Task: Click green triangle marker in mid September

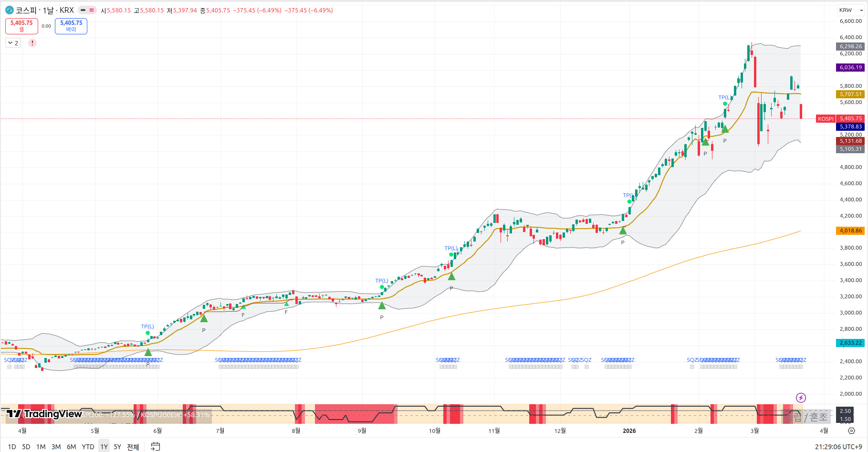Action: coord(382,305)
